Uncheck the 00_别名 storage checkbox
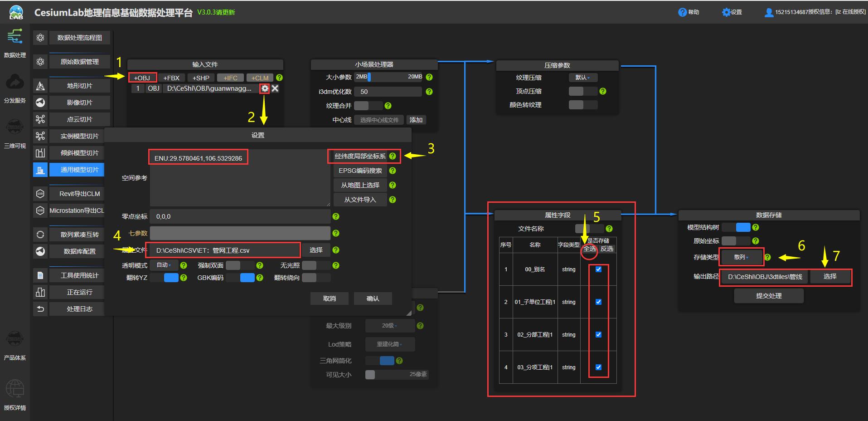 (598, 269)
